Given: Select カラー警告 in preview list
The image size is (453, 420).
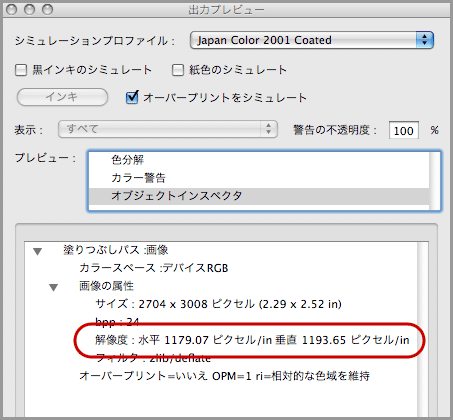Looking at the screenshot, I should point(259,178).
